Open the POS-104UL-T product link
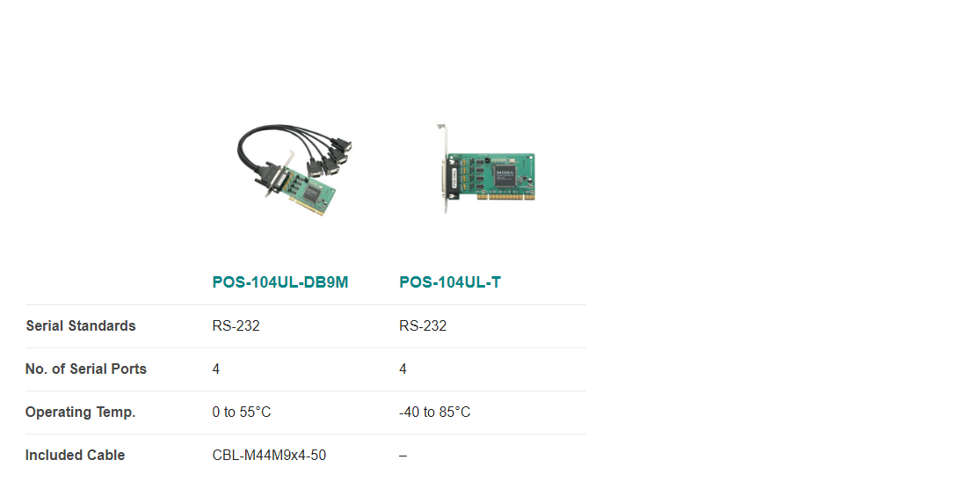The height and width of the screenshot is (482, 980). (x=450, y=282)
